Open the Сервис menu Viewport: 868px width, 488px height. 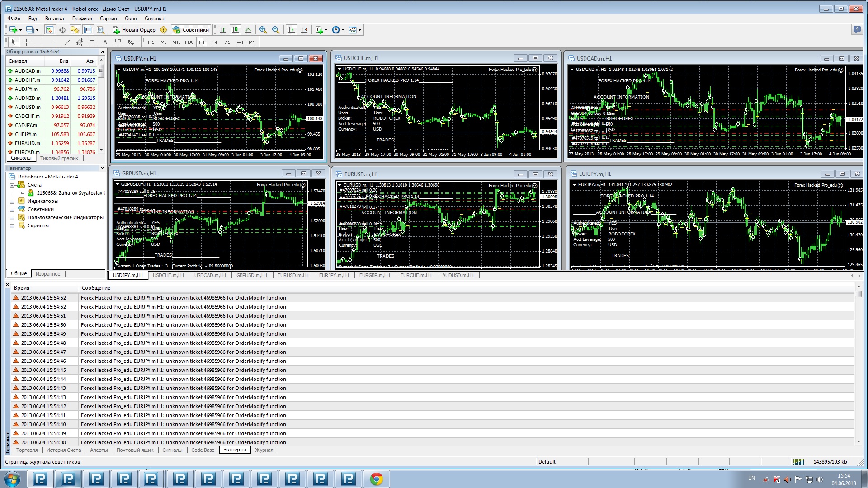coord(108,19)
